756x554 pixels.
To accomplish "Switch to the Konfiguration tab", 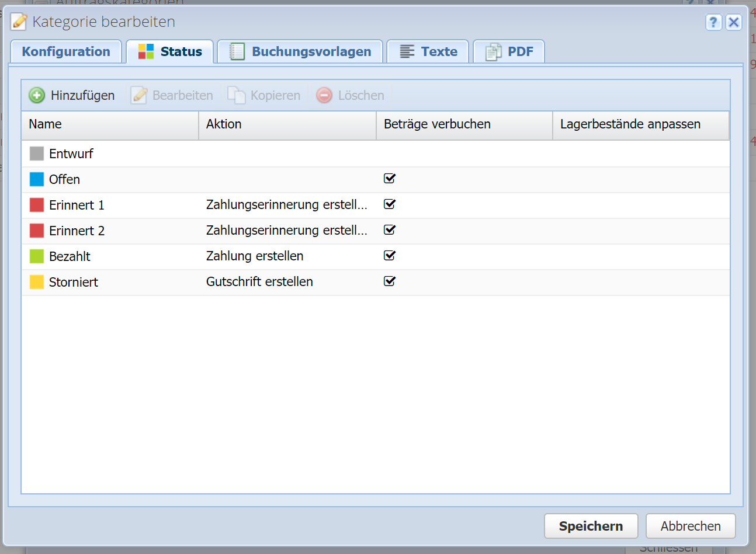I will 66,51.
